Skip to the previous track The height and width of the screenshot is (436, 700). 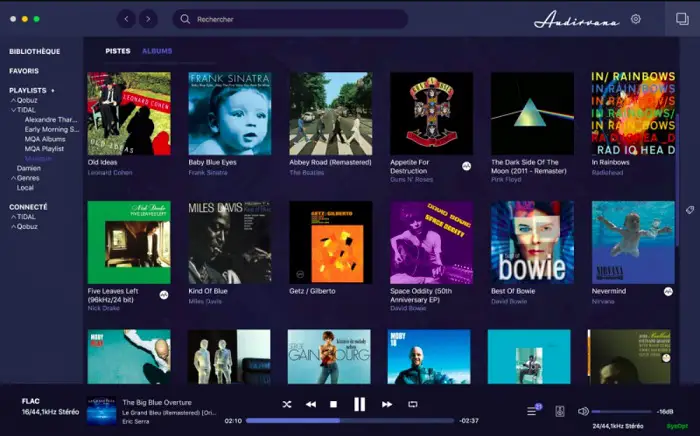pos(311,404)
